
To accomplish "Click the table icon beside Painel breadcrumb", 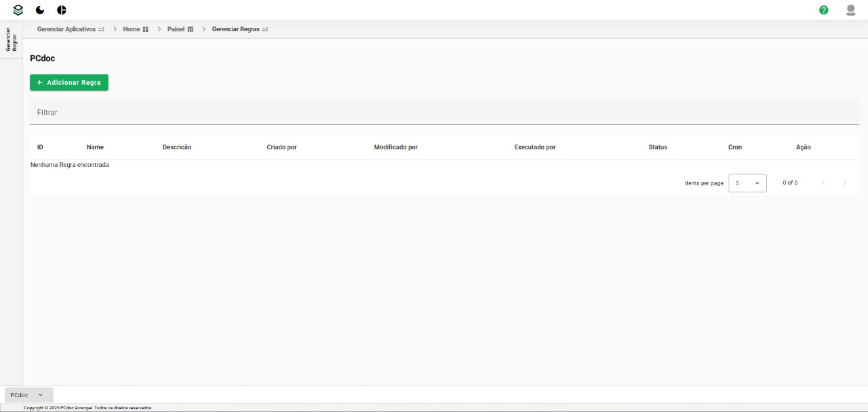I will click(191, 30).
